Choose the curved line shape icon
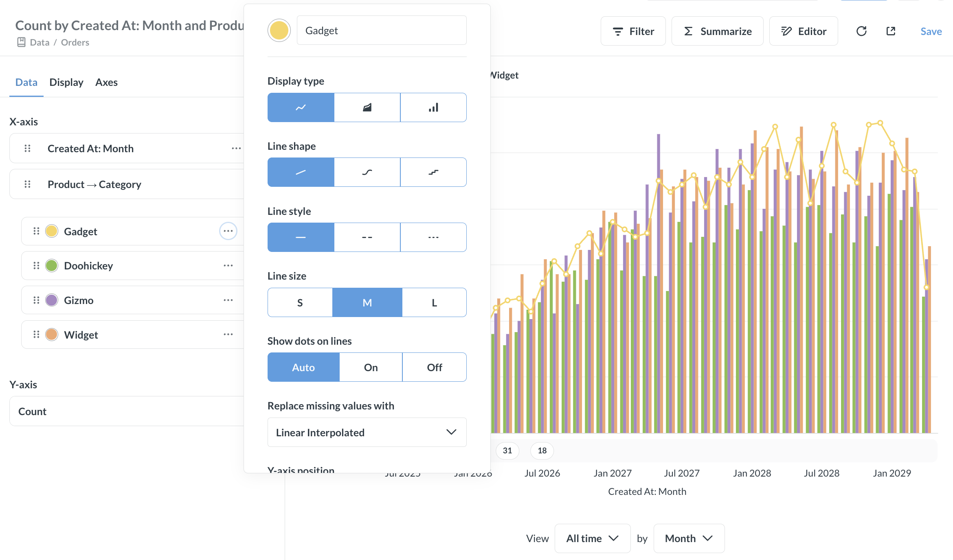Image resolution: width=953 pixels, height=560 pixels. (367, 172)
